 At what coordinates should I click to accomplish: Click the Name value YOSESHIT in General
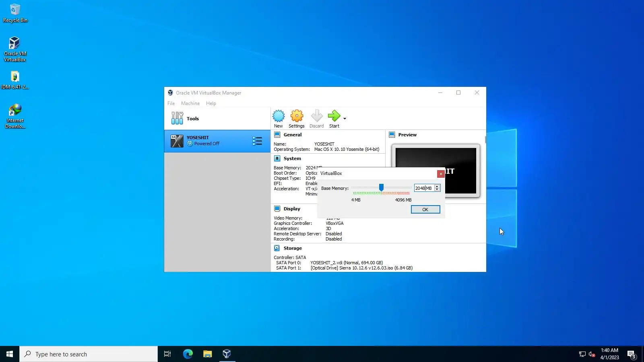click(x=324, y=144)
